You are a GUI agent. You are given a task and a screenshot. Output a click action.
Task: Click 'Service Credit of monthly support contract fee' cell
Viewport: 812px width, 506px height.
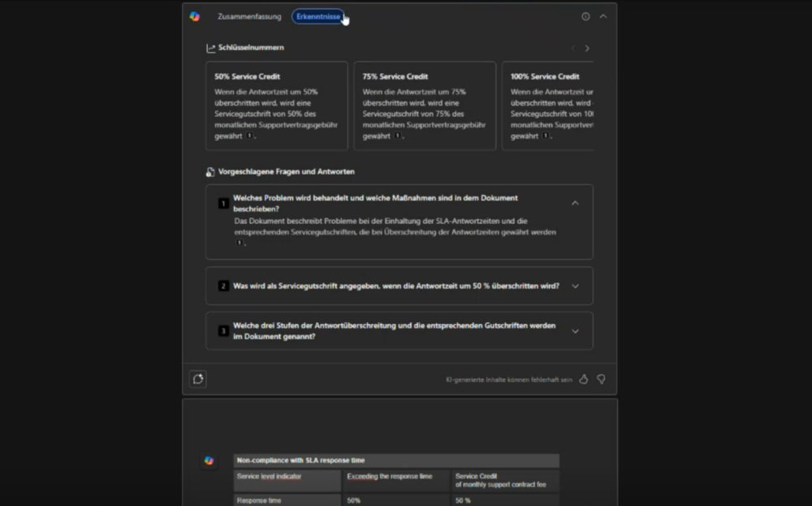point(505,481)
